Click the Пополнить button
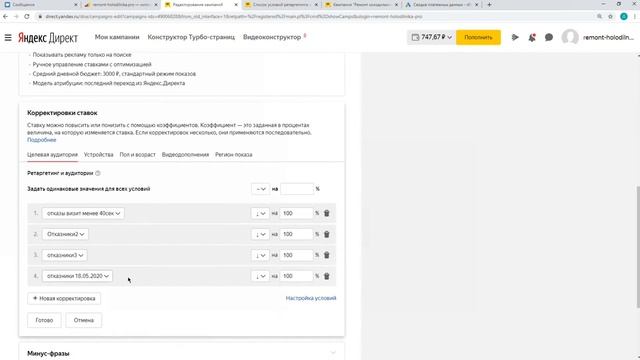640x360 pixels. click(x=478, y=37)
